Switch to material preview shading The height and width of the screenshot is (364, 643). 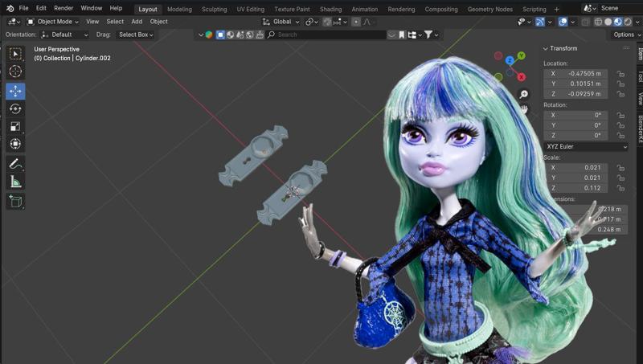[x=618, y=22]
